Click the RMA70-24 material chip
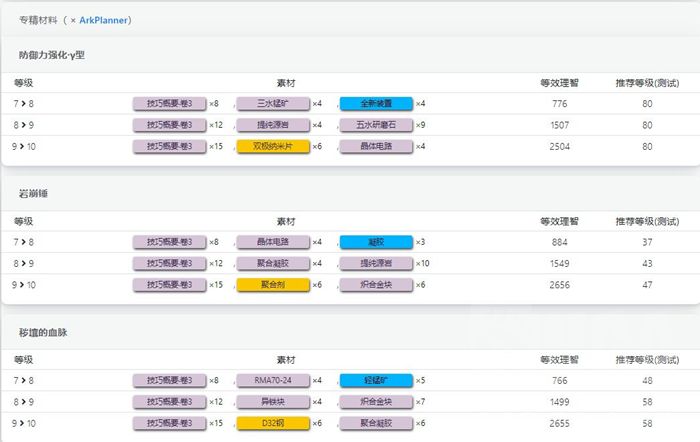 pos(272,381)
